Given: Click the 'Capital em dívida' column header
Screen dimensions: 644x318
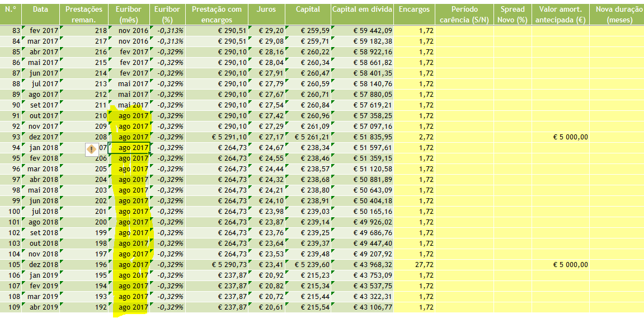Looking at the screenshot, I should tap(362, 10).
